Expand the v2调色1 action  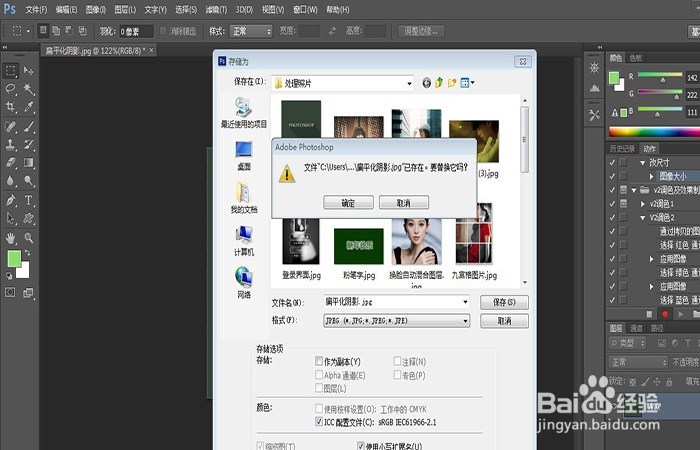(642, 204)
